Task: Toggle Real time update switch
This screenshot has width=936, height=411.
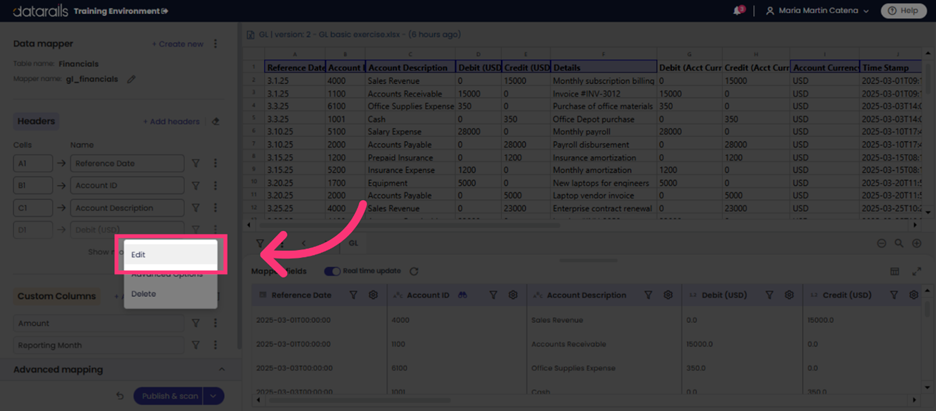Action: (x=332, y=271)
